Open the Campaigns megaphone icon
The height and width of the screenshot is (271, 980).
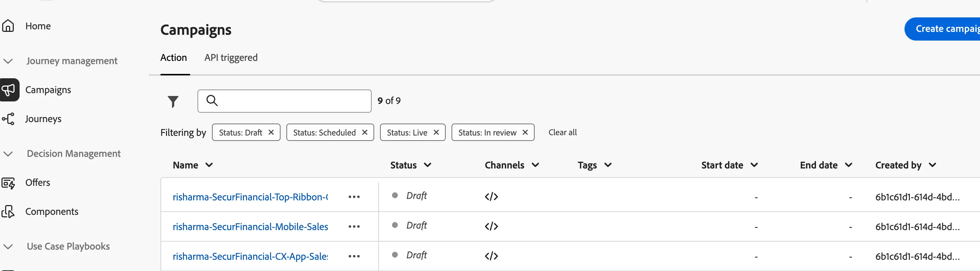point(9,90)
